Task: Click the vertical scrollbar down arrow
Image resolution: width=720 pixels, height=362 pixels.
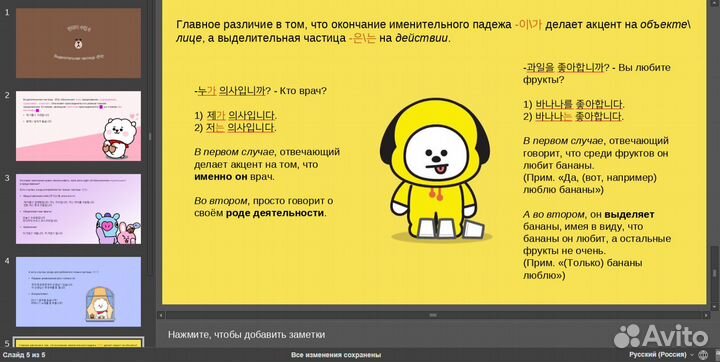Action: 715,306
